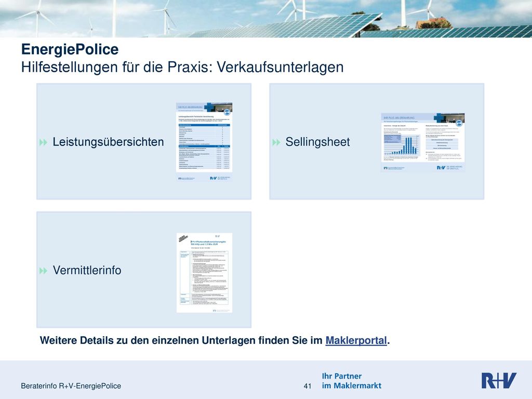Click the green arrow bullet beside Sellingsheet
Image resolution: width=532 pixels, height=399 pixels.
276,142
